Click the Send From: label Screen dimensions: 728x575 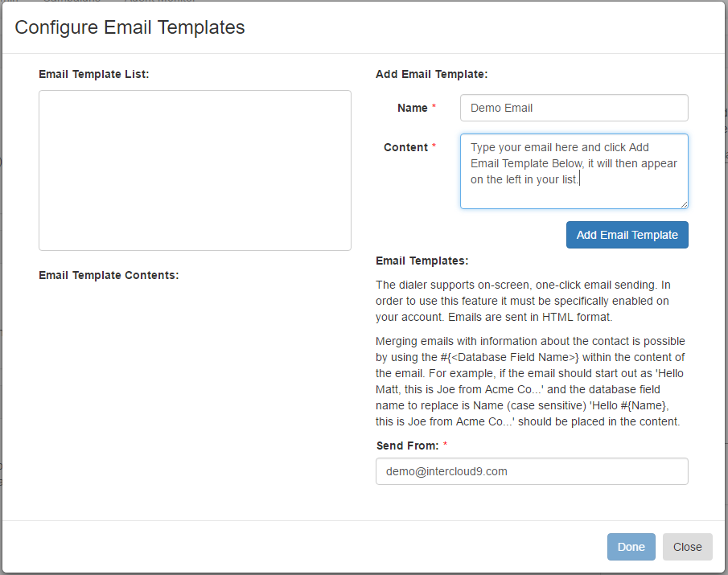coord(407,446)
